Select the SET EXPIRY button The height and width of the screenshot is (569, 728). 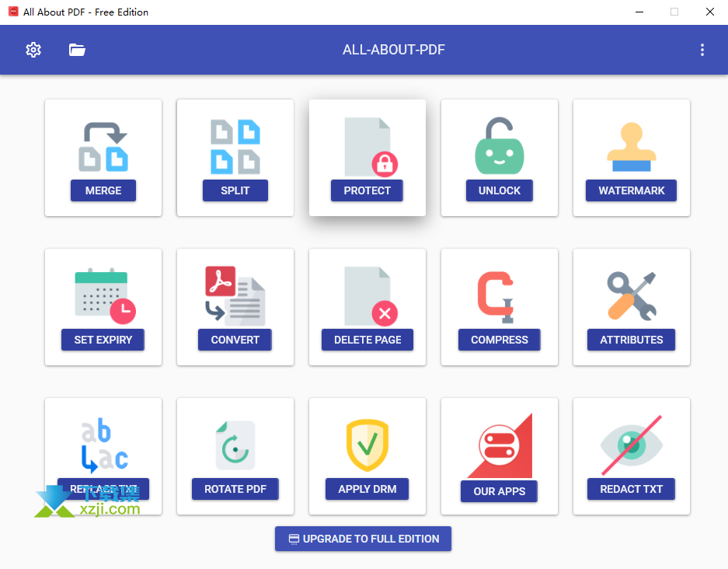pos(103,340)
